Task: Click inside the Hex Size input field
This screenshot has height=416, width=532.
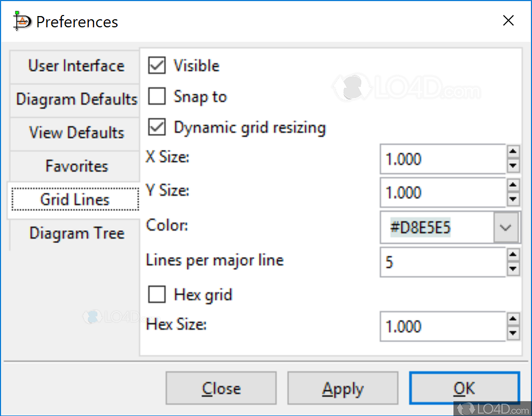Action: pos(439,327)
